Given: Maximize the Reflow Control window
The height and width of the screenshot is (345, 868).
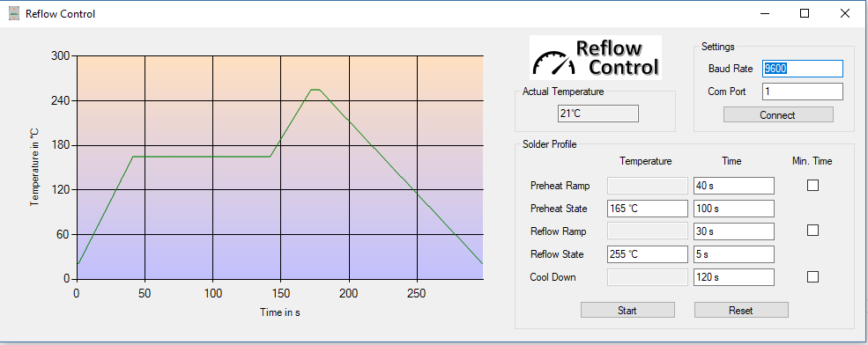Looking at the screenshot, I should click(x=805, y=14).
